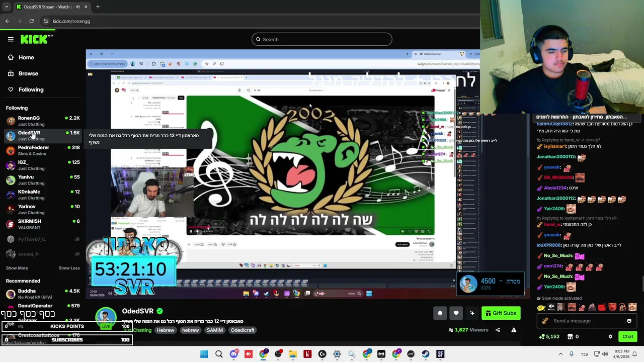
Task: Open offline channel PyThor97_IL
Action: point(43,239)
